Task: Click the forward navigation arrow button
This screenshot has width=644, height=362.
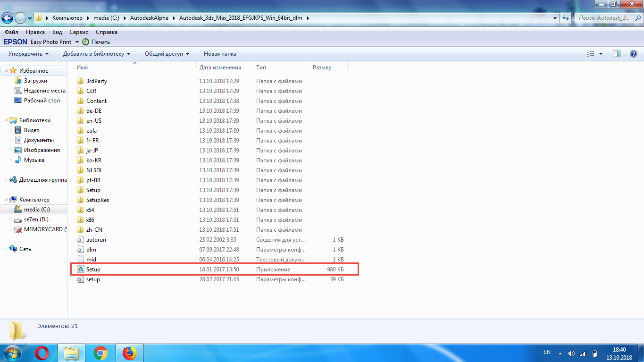Action: click(20, 18)
